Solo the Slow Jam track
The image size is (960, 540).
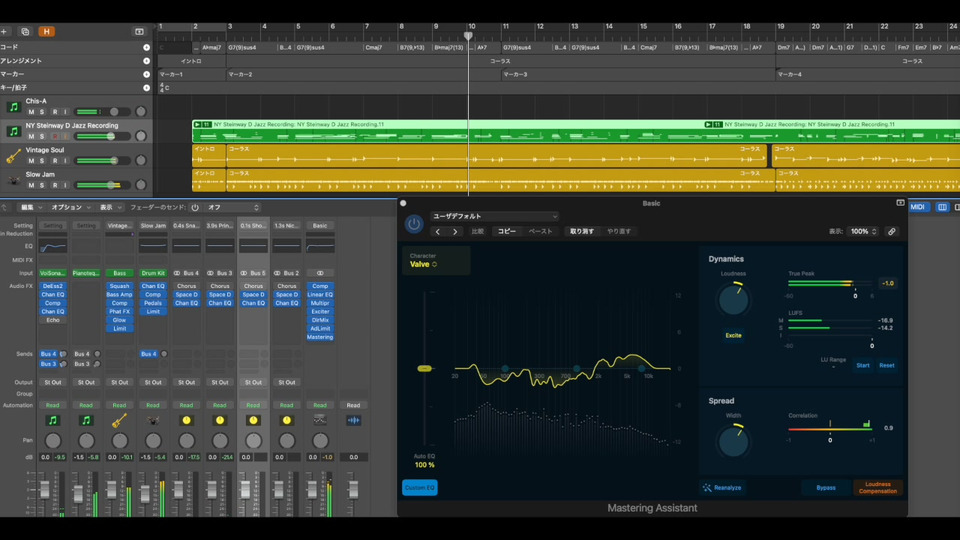click(x=42, y=186)
